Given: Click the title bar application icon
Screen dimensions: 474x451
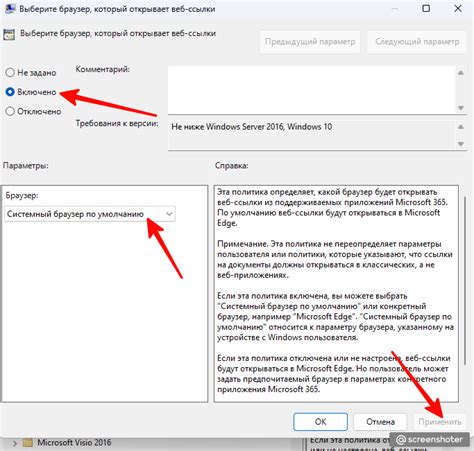Looking at the screenshot, I should tap(9, 8).
